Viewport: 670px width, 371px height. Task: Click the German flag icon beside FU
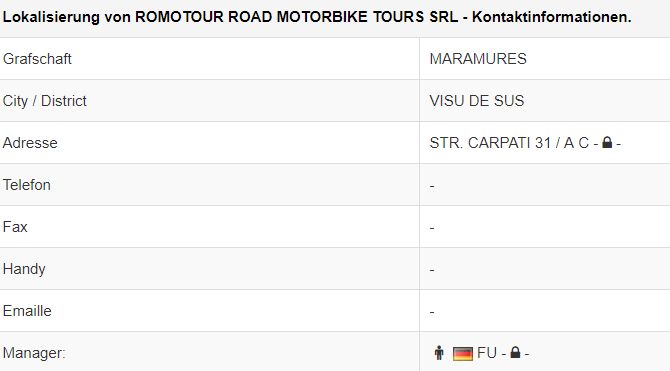pos(462,353)
